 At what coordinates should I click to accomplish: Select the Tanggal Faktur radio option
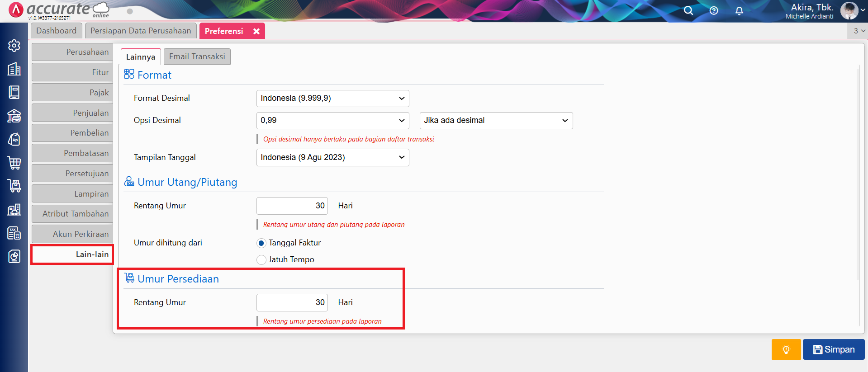click(261, 243)
